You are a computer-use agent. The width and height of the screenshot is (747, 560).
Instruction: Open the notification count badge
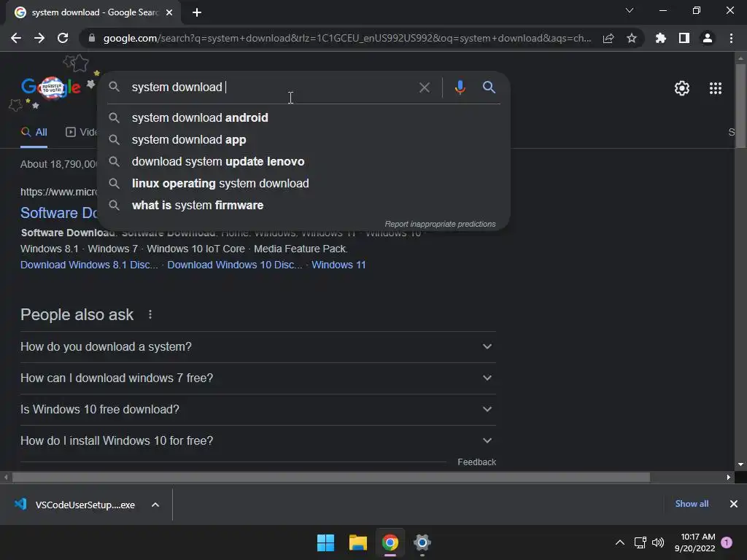(x=727, y=542)
